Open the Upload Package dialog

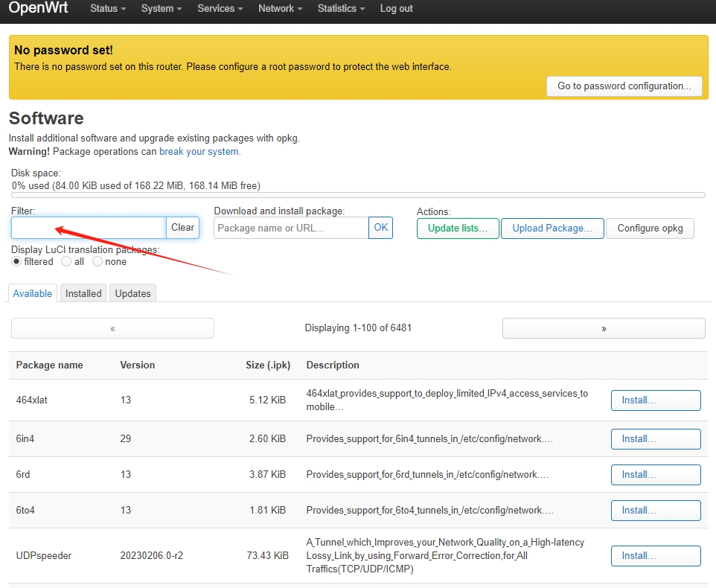(x=552, y=229)
